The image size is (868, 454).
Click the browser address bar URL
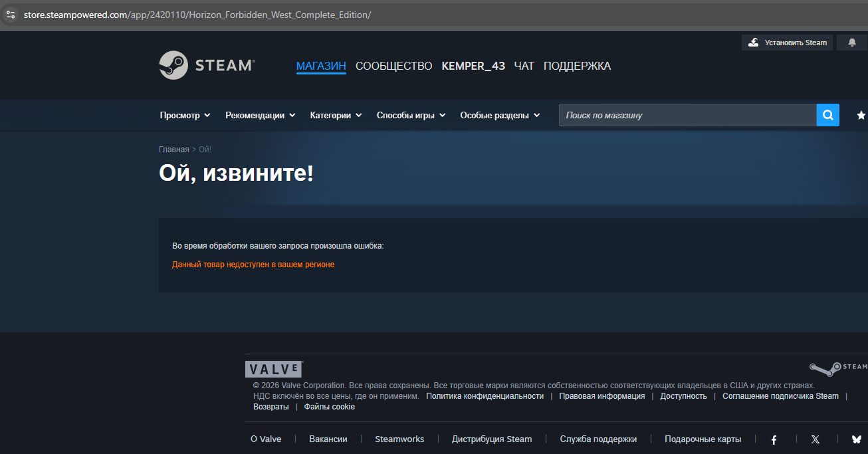click(197, 15)
